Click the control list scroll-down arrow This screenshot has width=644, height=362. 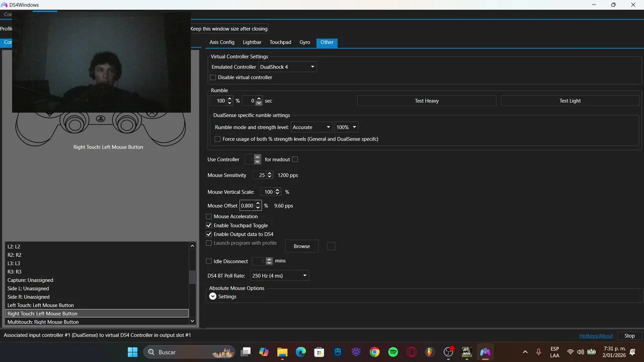pyautogui.click(x=192, y=321)
